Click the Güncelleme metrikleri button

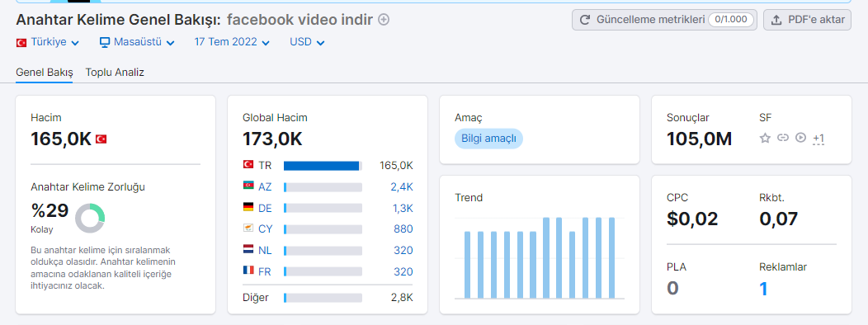click(x=664, y=20)
